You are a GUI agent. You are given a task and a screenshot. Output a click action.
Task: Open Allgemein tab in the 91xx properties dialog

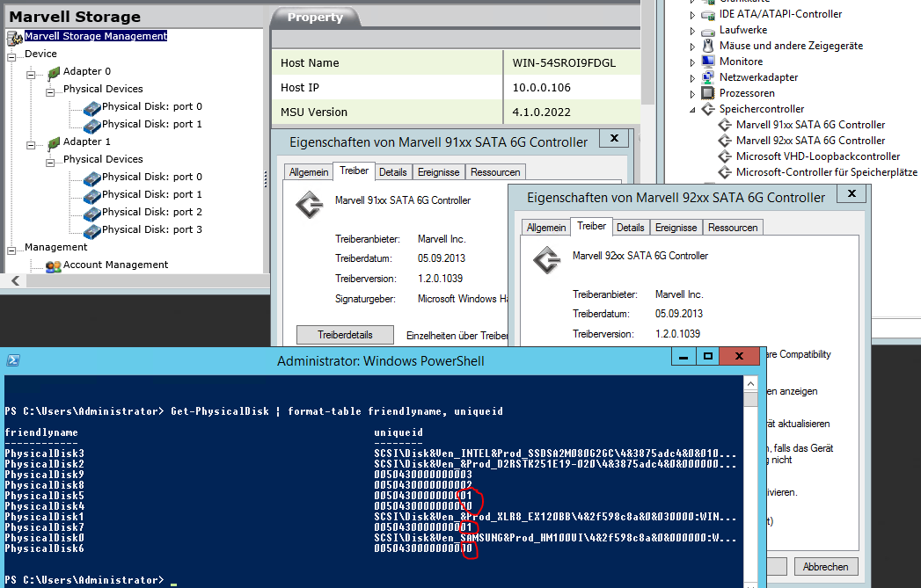[x=309, y=172]
